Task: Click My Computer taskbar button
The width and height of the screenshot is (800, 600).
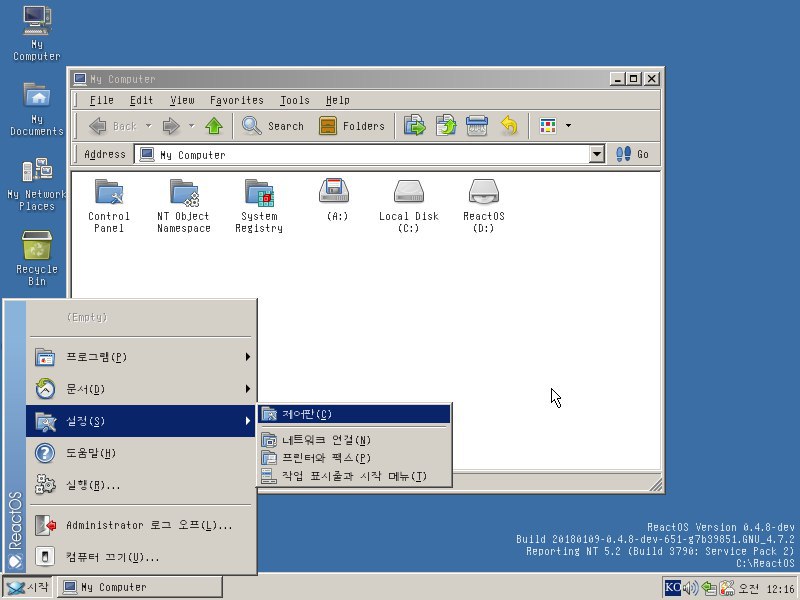Action: pos(140,587)
